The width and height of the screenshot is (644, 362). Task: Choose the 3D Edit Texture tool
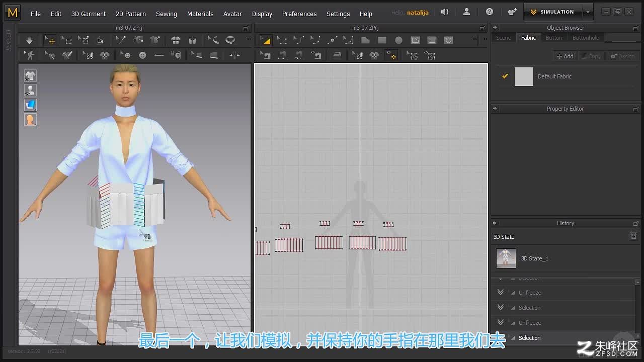coord(88,55)
